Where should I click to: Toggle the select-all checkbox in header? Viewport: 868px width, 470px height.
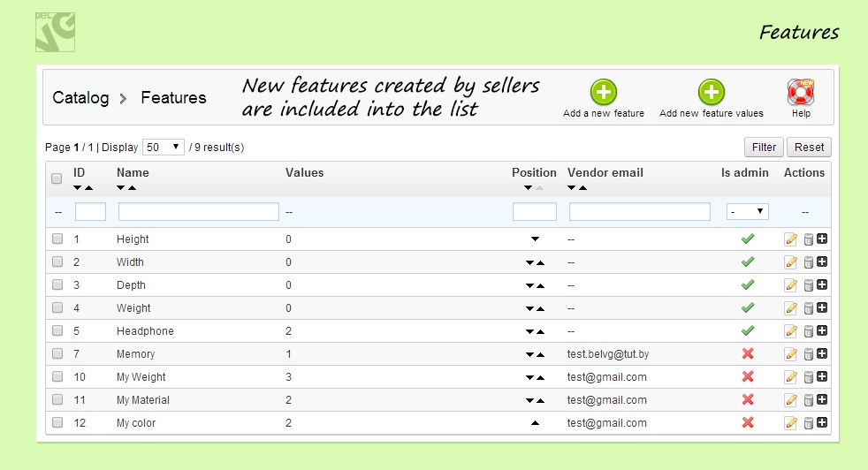[57, 178]
